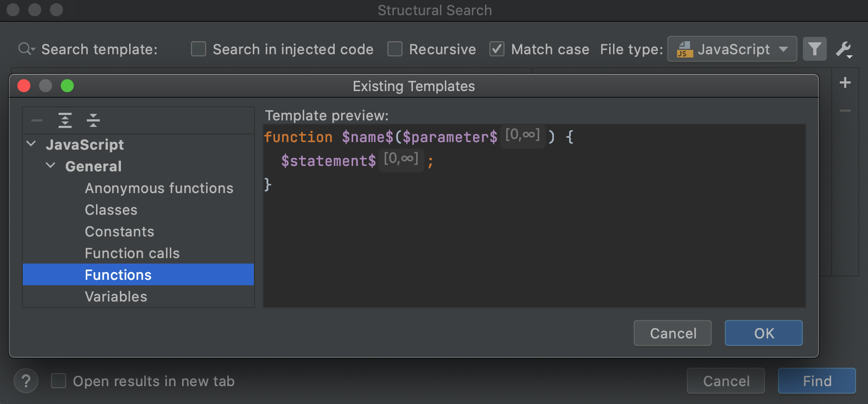Screen dimensions: 868x404
Task: Click the Collapse All tree icon
Action: click(x=93, y=120)
